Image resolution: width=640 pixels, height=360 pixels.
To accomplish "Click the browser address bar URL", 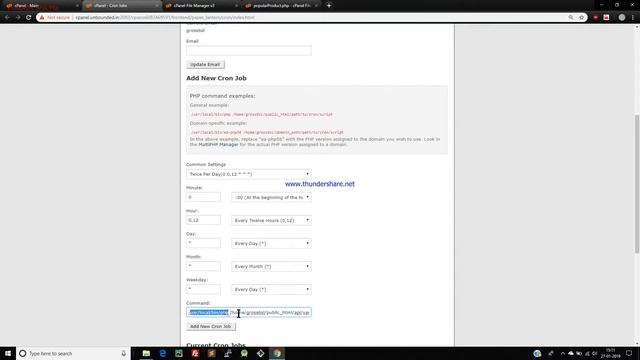I will [x=165, y=18].
